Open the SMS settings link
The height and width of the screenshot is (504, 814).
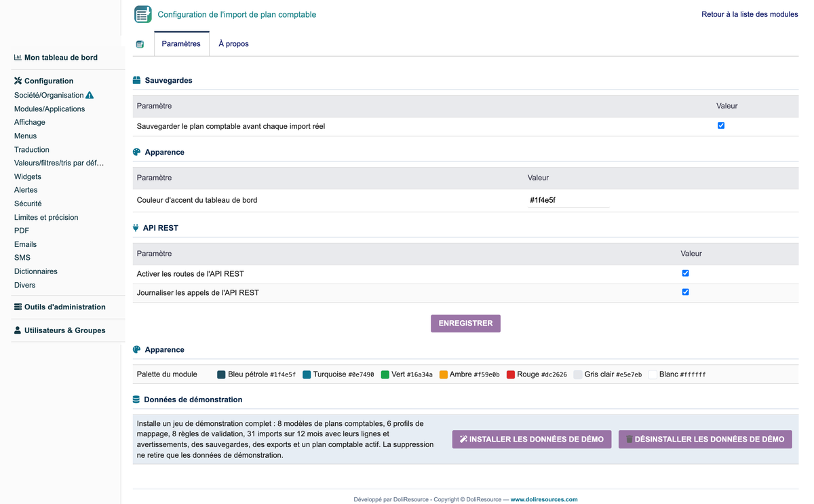pos(22,258)
